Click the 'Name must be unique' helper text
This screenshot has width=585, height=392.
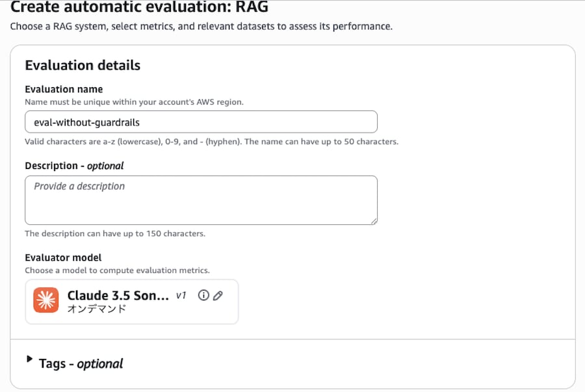134,102
